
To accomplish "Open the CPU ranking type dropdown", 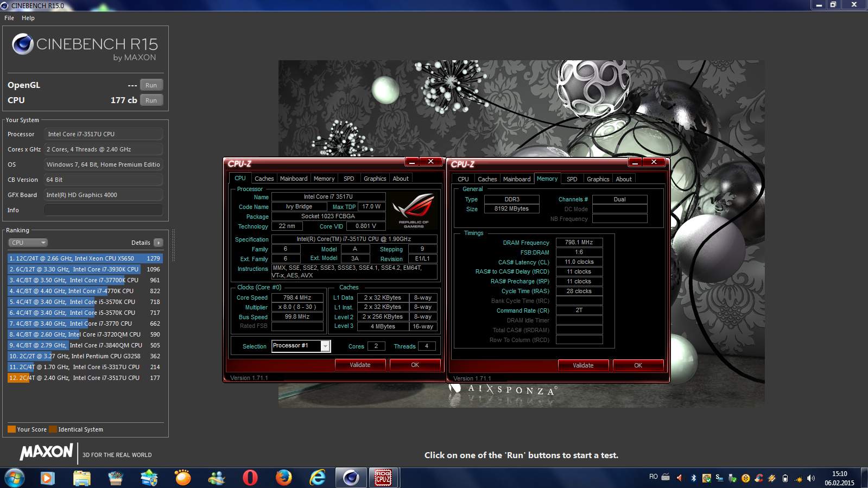I will [x=28, y=243].
